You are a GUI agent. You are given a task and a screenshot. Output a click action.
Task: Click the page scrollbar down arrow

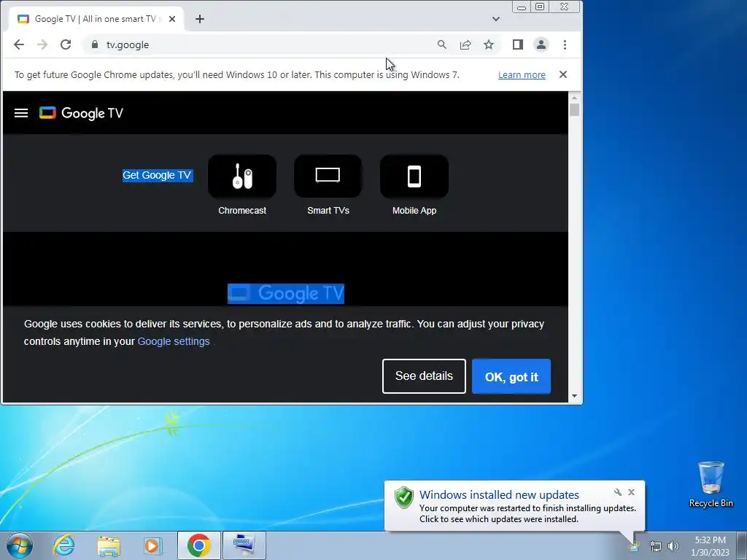click(x=575, y=396)
